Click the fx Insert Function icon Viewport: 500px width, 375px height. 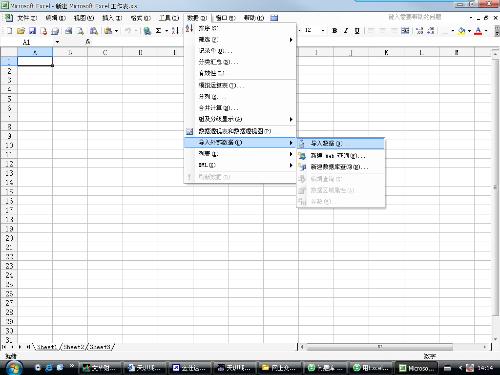(88, 42)
